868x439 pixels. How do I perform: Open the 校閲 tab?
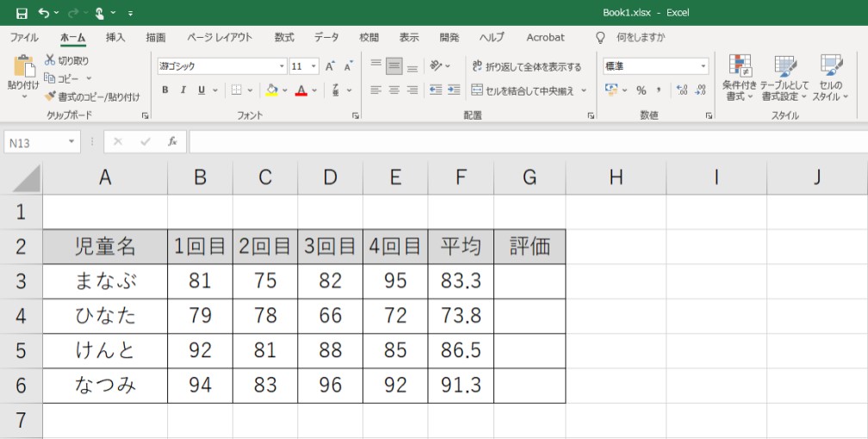click(x=369, y=38)
